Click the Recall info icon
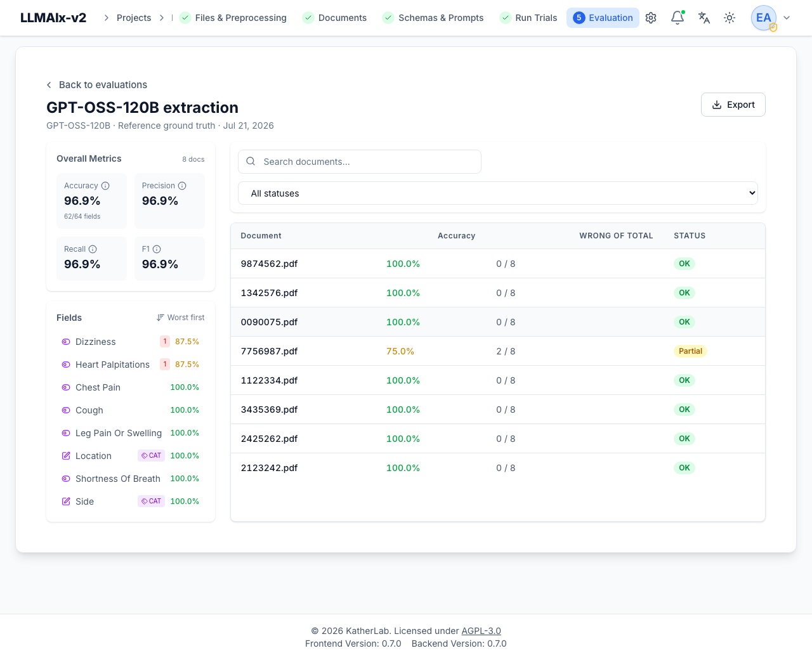This screenshot has height=660, width=812. [93, 249]
